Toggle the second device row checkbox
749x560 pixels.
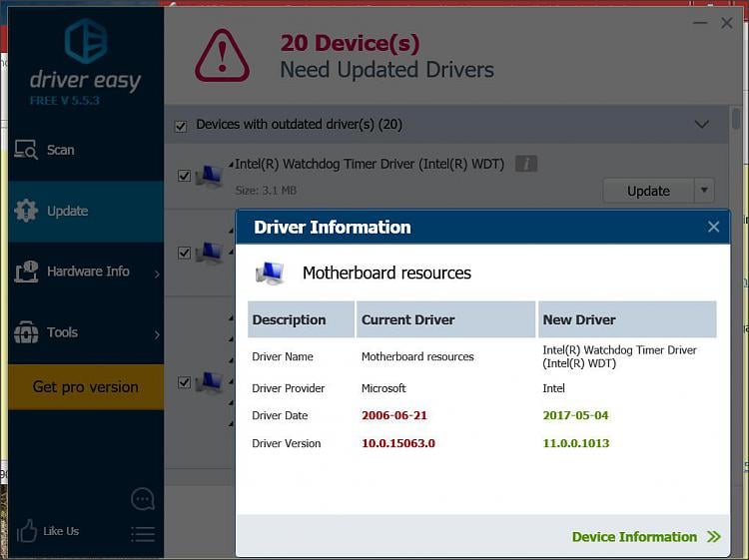(184, 253)
